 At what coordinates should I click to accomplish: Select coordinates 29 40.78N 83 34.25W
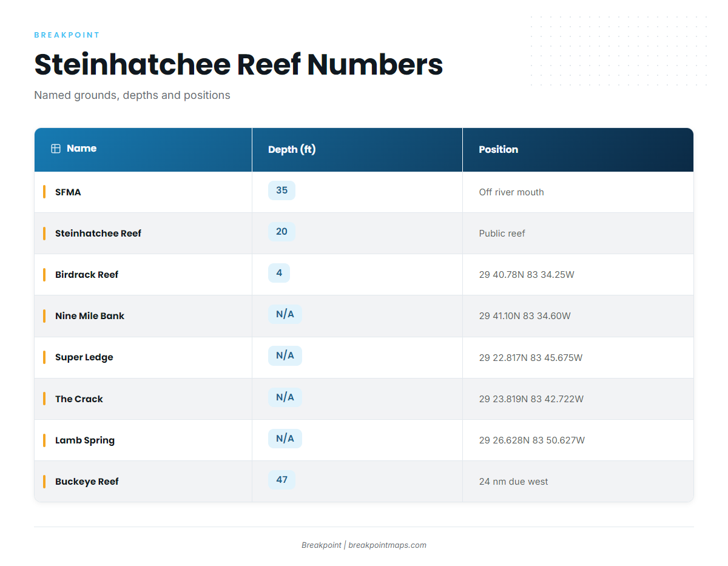tap(527, 275)
